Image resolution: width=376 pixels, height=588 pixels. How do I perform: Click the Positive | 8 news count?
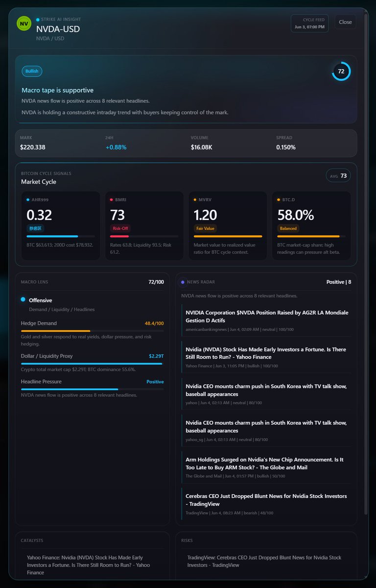tap(339, 282)
